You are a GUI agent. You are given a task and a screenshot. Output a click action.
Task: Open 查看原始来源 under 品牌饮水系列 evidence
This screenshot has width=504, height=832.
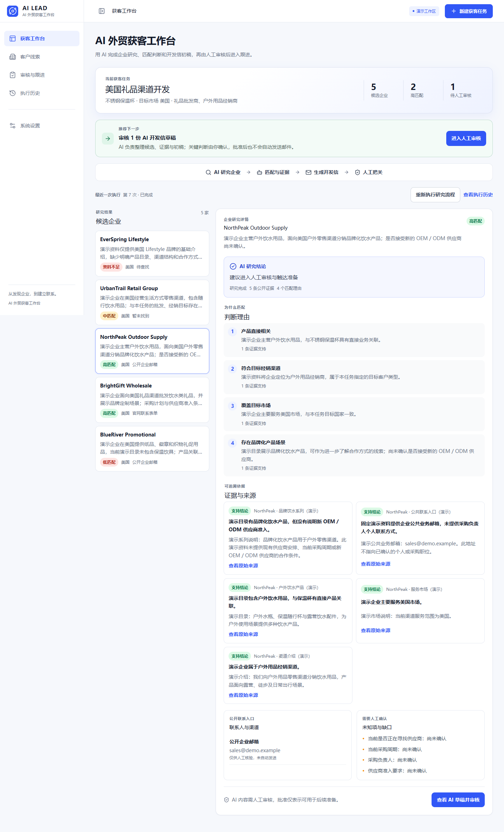[243, 566]
